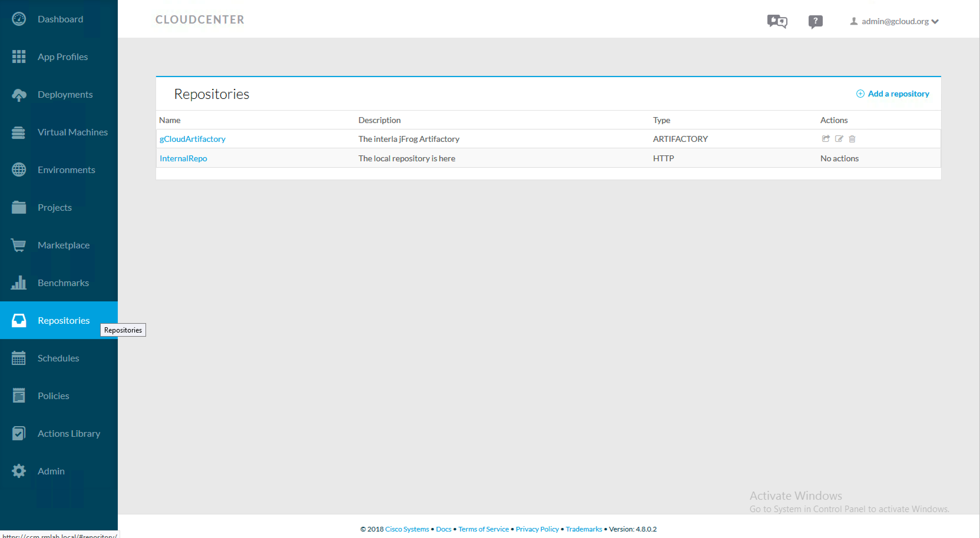Image resolution: width=980 pixels, height=538 pixels.
Task: Click the Dashboard sidebar icon
Action: click(x=19, y=19)
